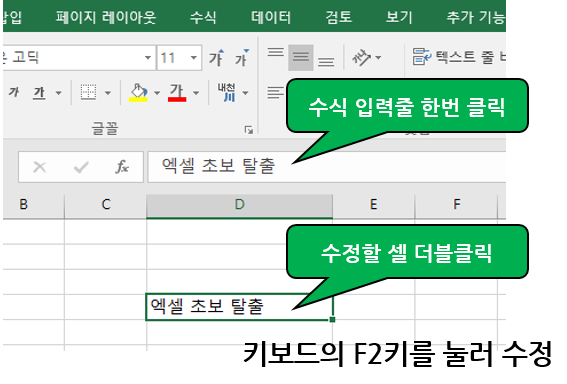
Task: Open the 데이터 ribbon tab
Action: pos(271,17)
